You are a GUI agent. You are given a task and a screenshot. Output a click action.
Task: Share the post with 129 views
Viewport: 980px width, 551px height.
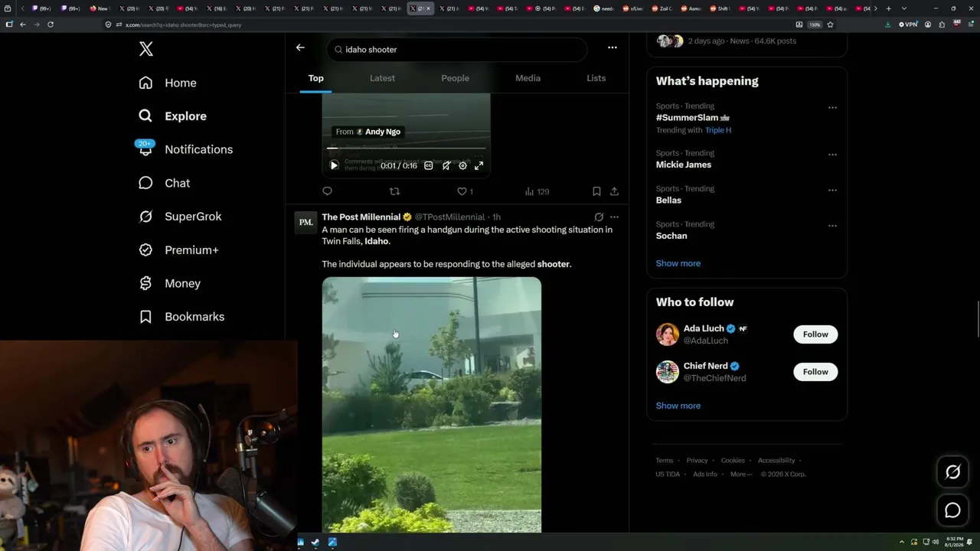[614, 191]
